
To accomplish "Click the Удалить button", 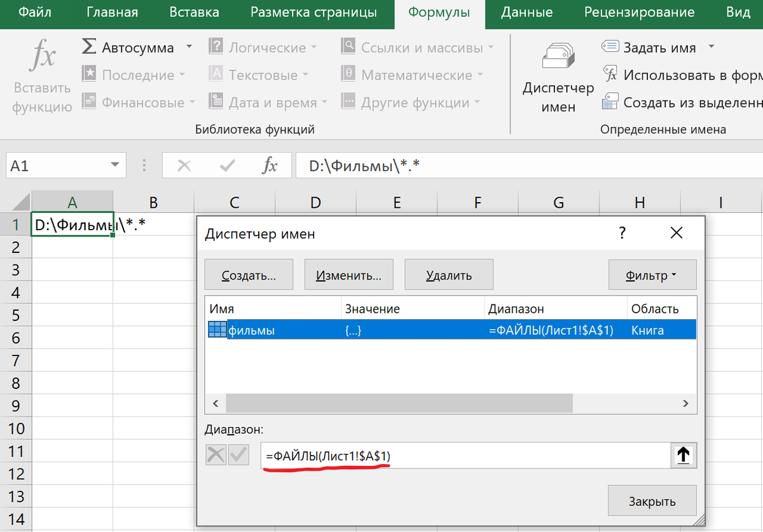I will 449,275.
